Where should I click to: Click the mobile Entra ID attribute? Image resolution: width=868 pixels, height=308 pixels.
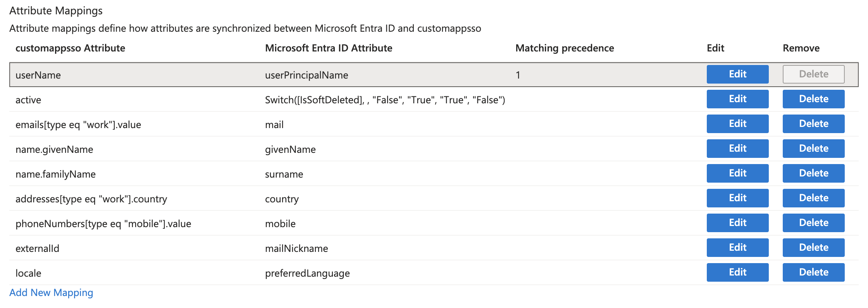pos(280,224)
